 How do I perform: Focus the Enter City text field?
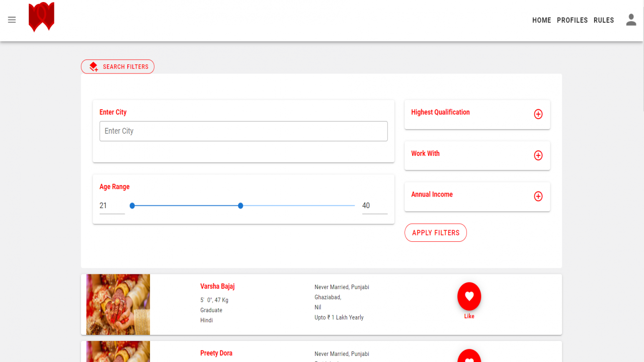244,131
